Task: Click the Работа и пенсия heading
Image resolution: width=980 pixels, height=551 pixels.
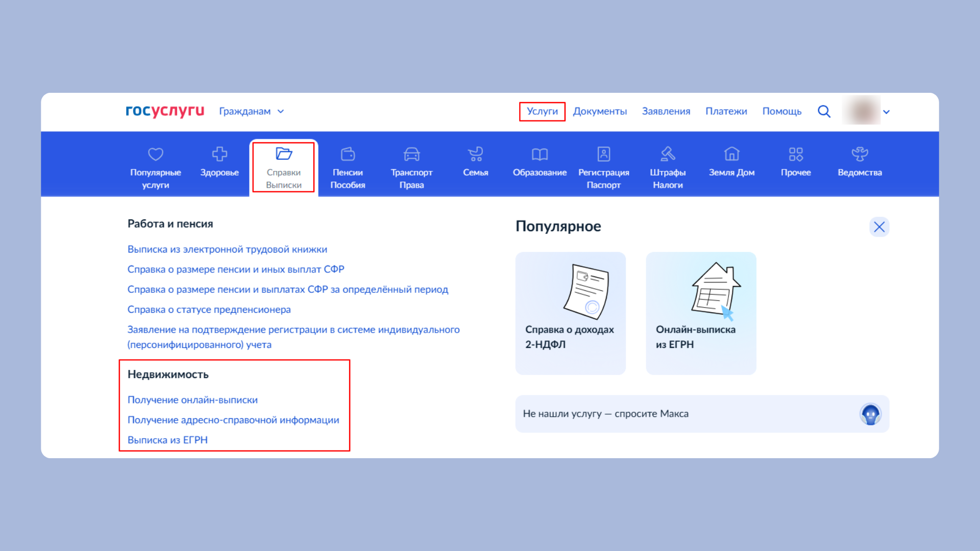Action: 170,224
